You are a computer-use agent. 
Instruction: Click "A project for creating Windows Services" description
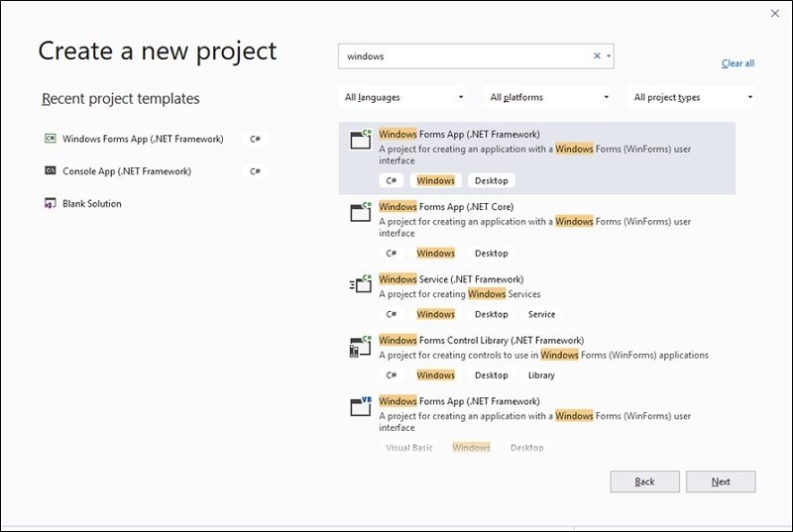460,294
